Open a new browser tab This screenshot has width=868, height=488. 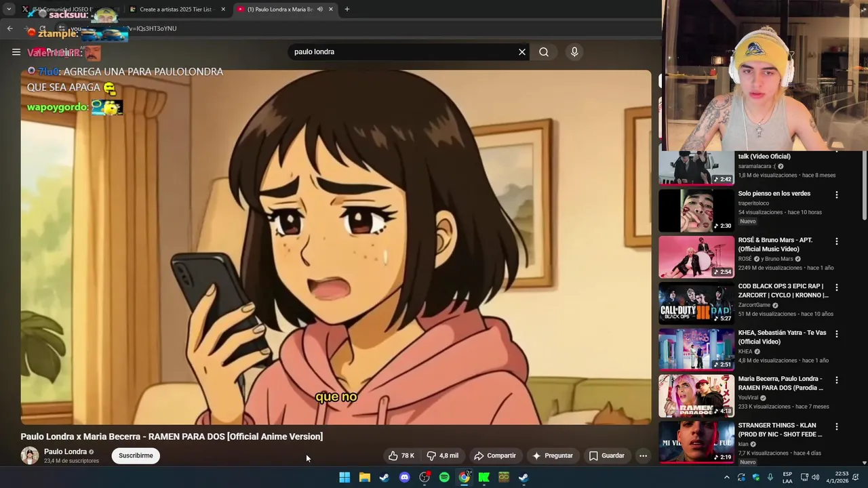pyautogui.click(x=347, y=9)
